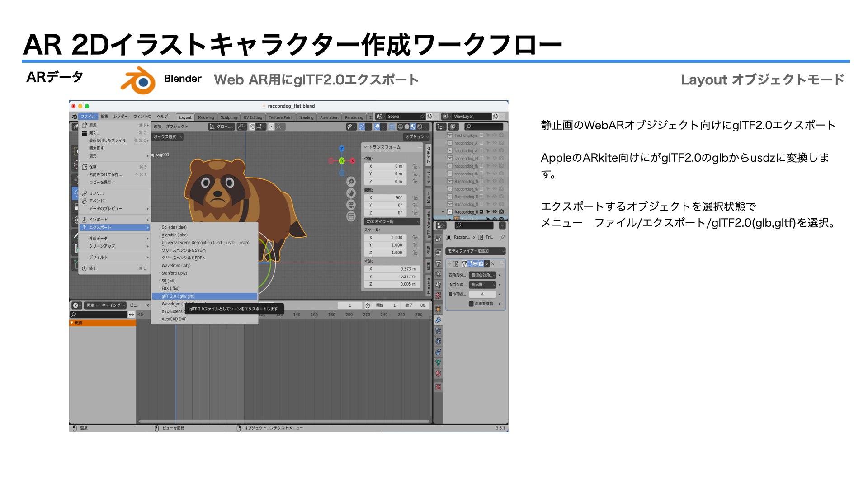Click the new scene icon beside Scene field
Image resolution: width=868 pixels, height=488 pixels.
(429, 117)
